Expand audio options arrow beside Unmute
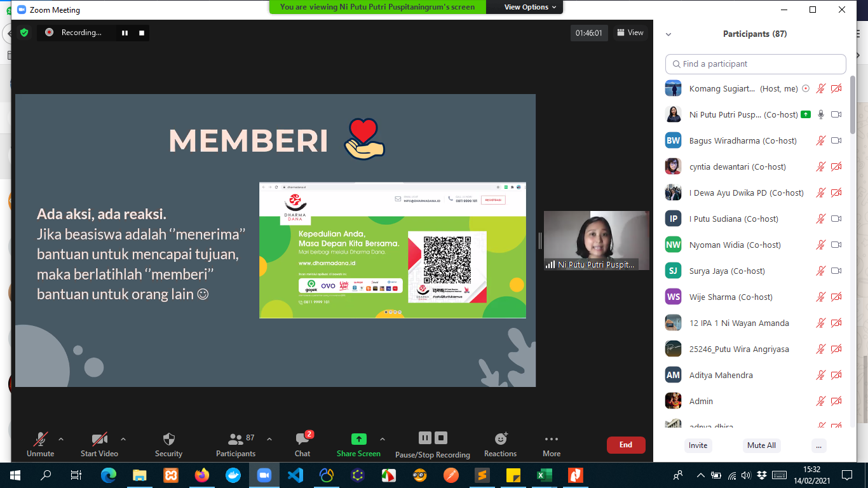Screen dimensions: 868x488 point(61,439)
